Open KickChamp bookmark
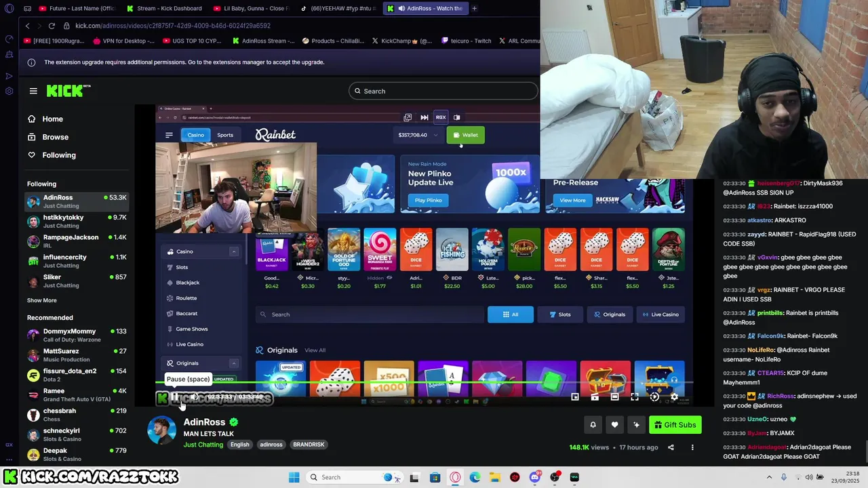The height and width of the screenshot is (488, 868). click(x=401, y=41)
